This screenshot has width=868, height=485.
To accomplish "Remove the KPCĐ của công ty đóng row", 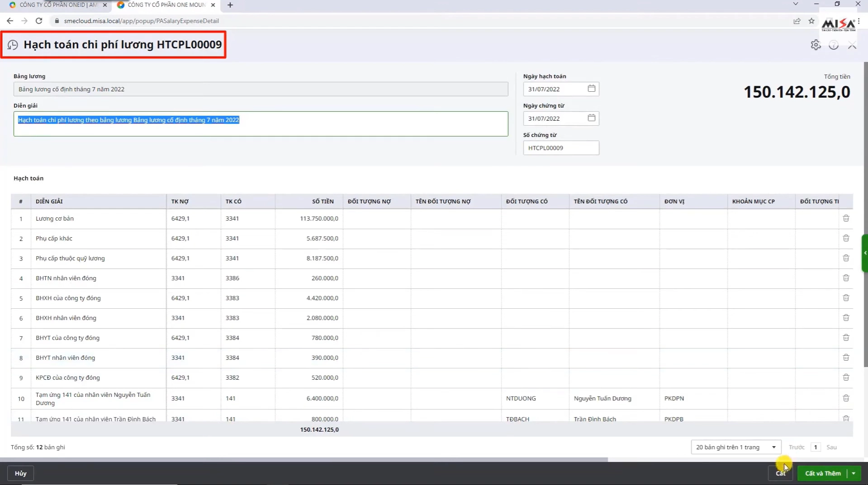I will click(x=846, y=377).
